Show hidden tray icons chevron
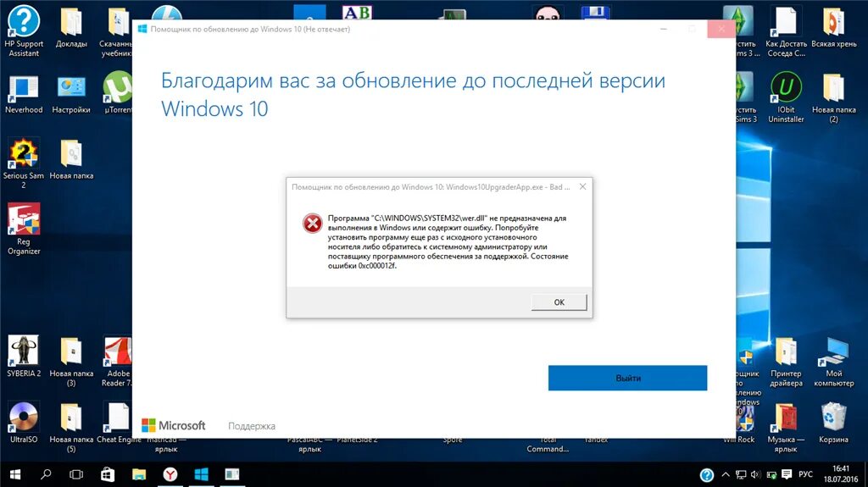 click(x=726, y=475)
